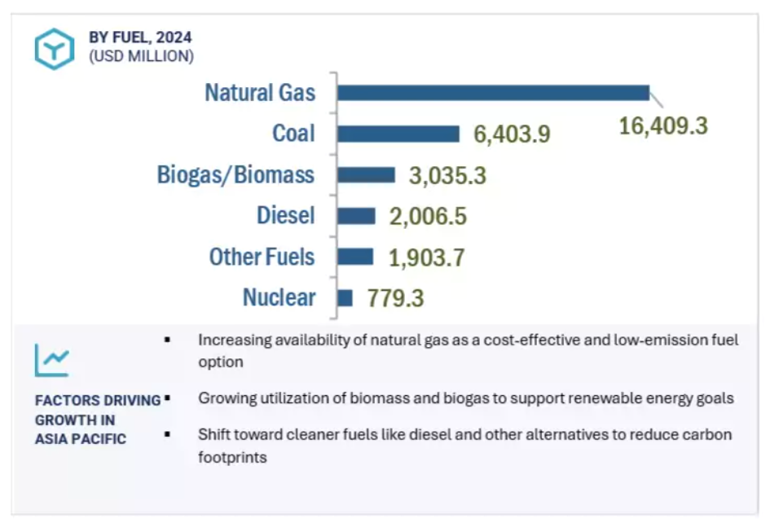This screenshot has height=532, width=770.
Task: Click the Coal axis label
Action: click(293, 134)
